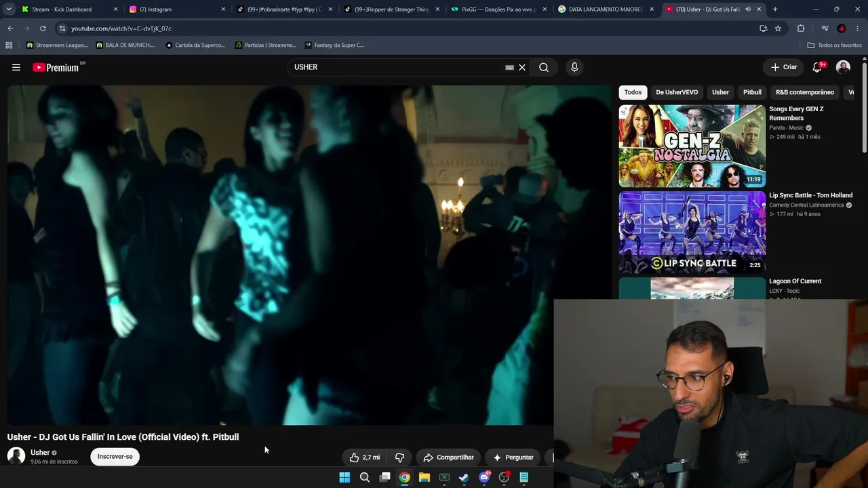Subscribe with the Inscrever-se button
Viewport: 868px width, 488px height.
115,457
